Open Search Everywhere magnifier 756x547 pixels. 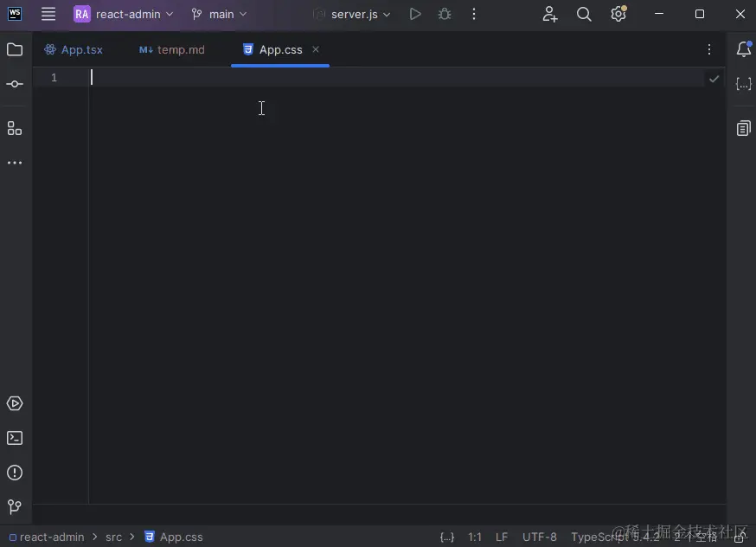click(x=583, y=14)
